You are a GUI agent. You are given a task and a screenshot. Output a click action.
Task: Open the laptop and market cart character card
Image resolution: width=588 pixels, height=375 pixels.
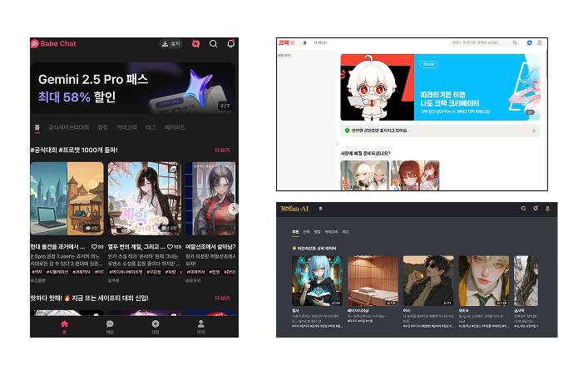[67, 199]
